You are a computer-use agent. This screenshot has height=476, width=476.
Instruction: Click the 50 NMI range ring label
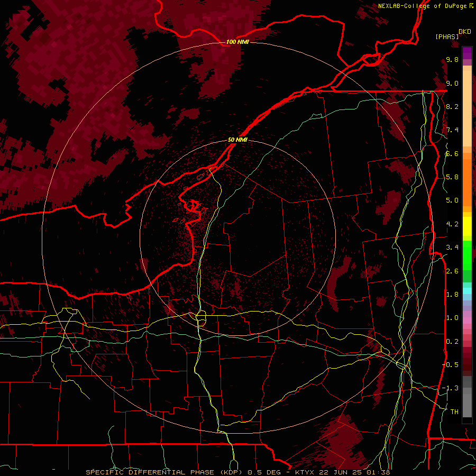(x=237, y=140)
